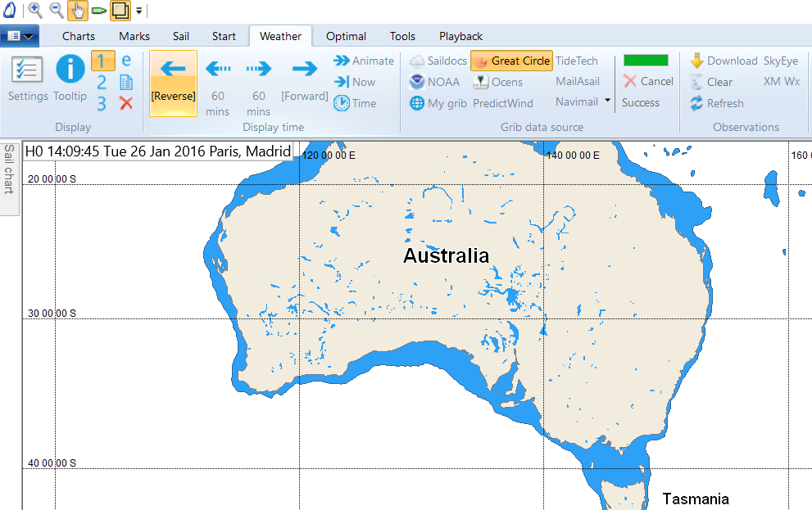Screen dimensions: 812x510
Task: Expand the quick access toolbar dropdown arrow
Action: pyautogui.click(x=138, y=11)
